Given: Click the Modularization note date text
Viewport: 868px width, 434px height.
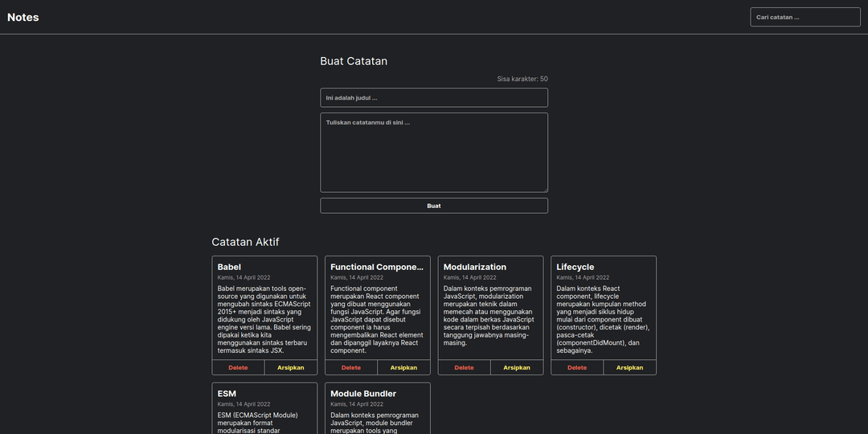Looking at the screenshot, I should coord(469,277).
